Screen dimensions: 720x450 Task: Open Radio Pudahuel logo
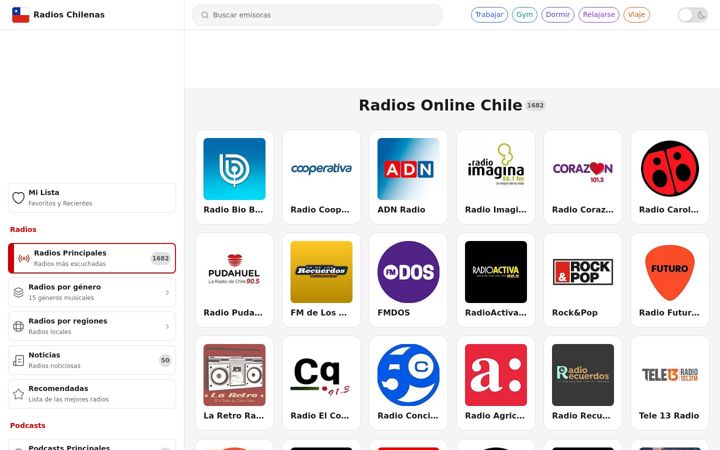coord(234,272)
